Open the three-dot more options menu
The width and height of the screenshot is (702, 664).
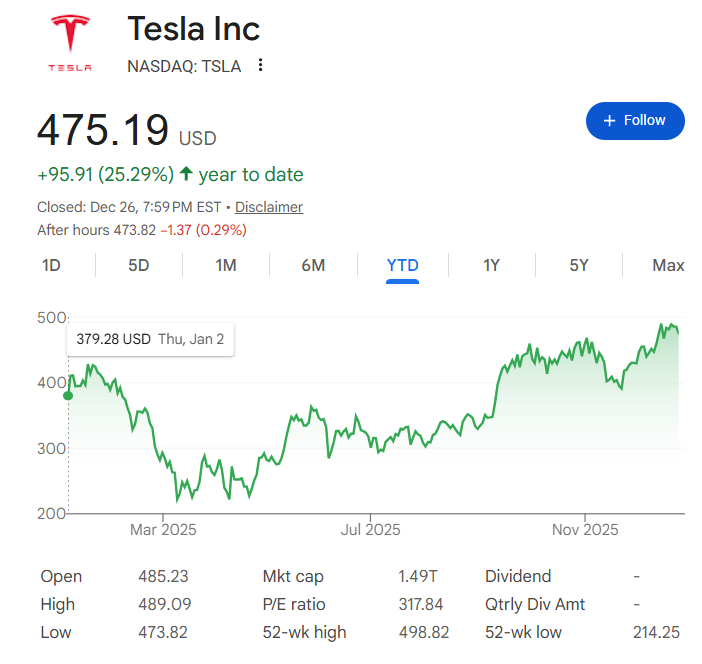260,66
